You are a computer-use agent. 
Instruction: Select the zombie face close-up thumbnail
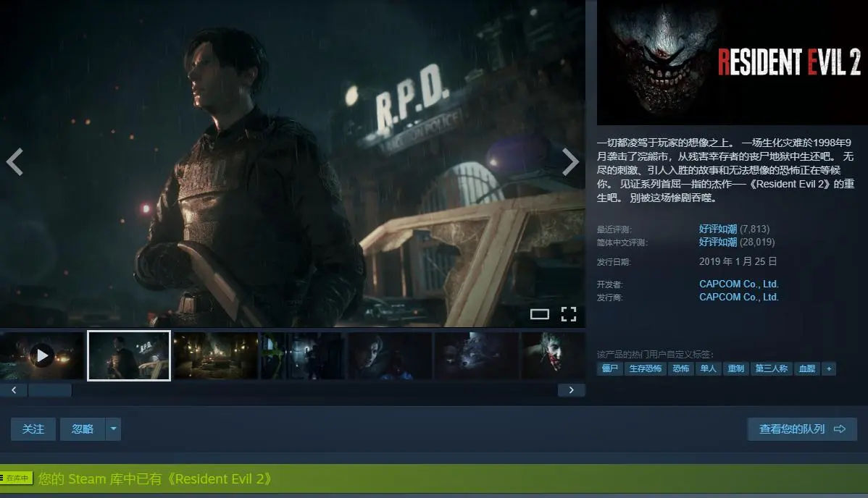tap(552, 355)
